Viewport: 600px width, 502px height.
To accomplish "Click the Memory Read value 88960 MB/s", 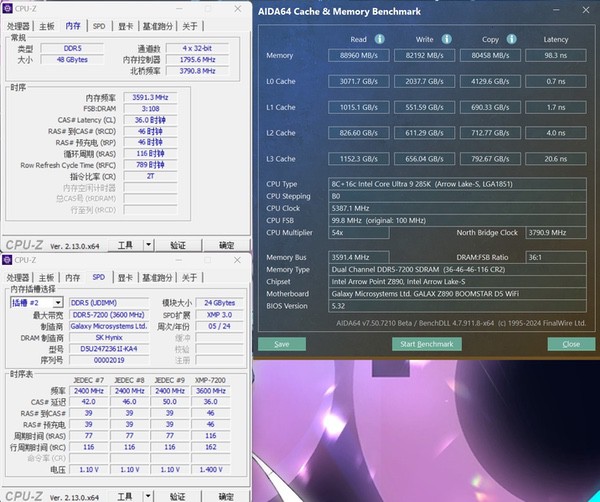I will (x=359, y=55).
